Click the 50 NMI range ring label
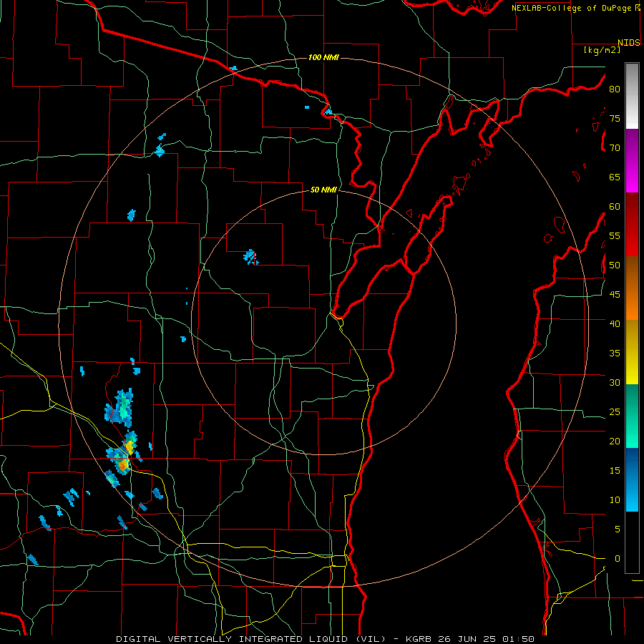Image resolution: width=644 pixels, height=644 pixels. click(x=323, y=190)
